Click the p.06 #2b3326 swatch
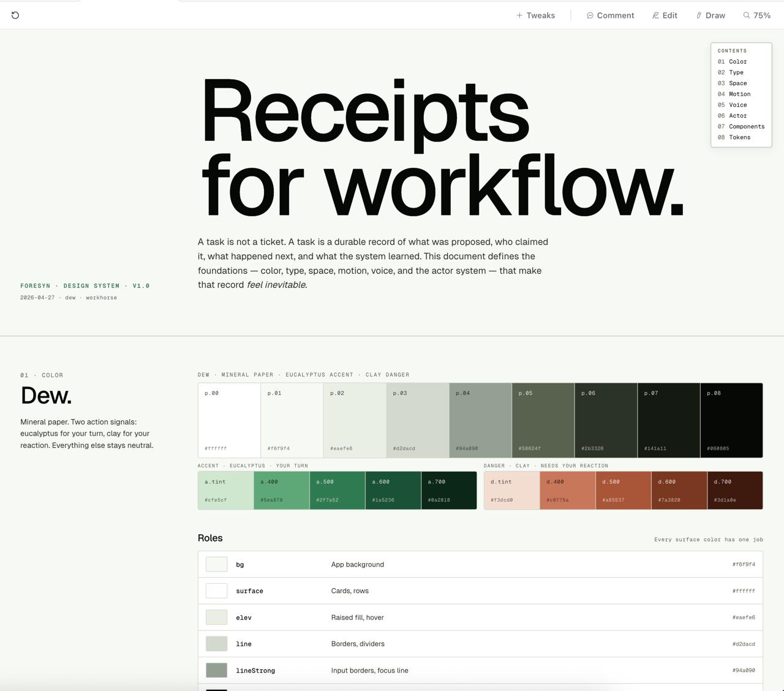The image size is (784, 691). point(606,420)
